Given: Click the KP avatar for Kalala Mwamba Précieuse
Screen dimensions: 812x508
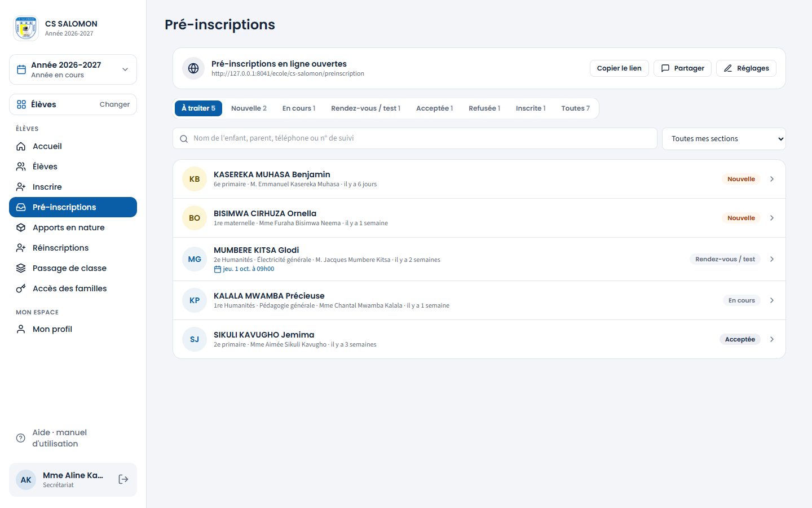Looking at the screenshot, I should (x=195, y=300).
